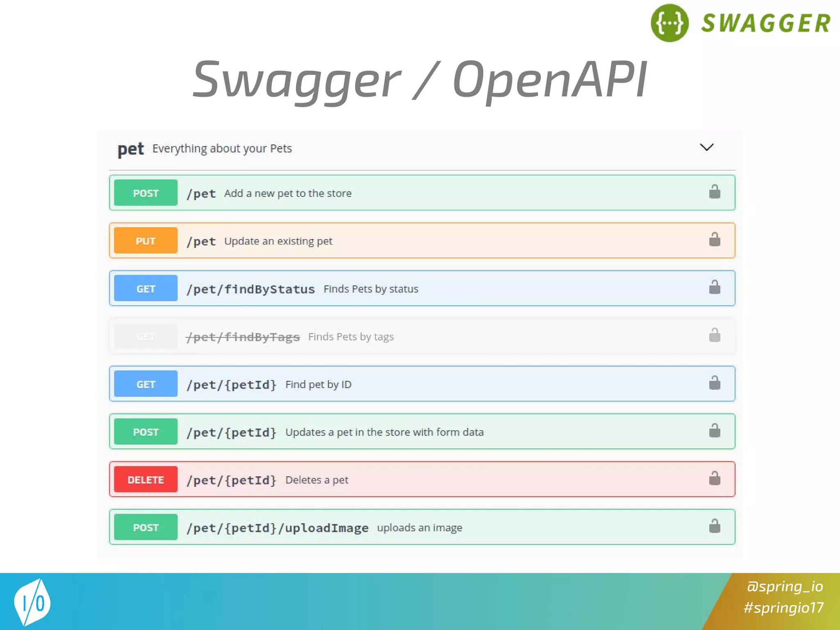Expand the 'uploads an image' operation

[x=422, y=527]
